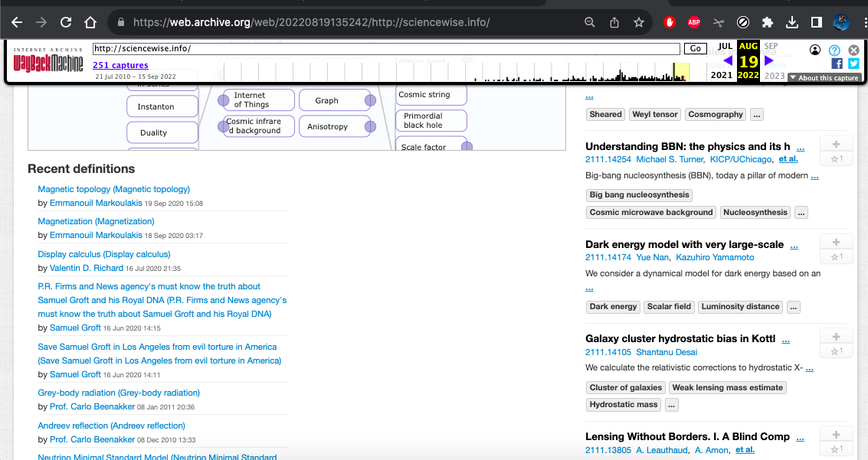Toggle the browser side panel
The height and width of the screenshot is (460, 868).
tap(817, 22)
